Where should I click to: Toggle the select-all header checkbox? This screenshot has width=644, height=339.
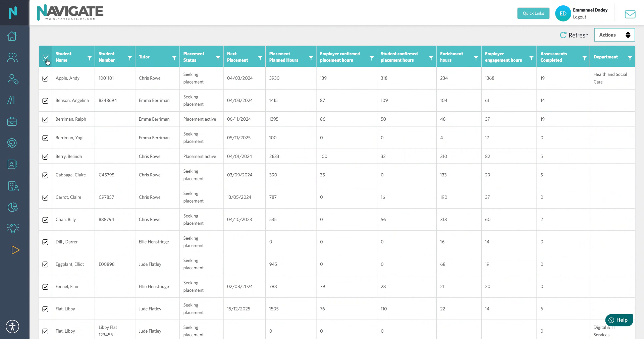[x=46, y=58]
